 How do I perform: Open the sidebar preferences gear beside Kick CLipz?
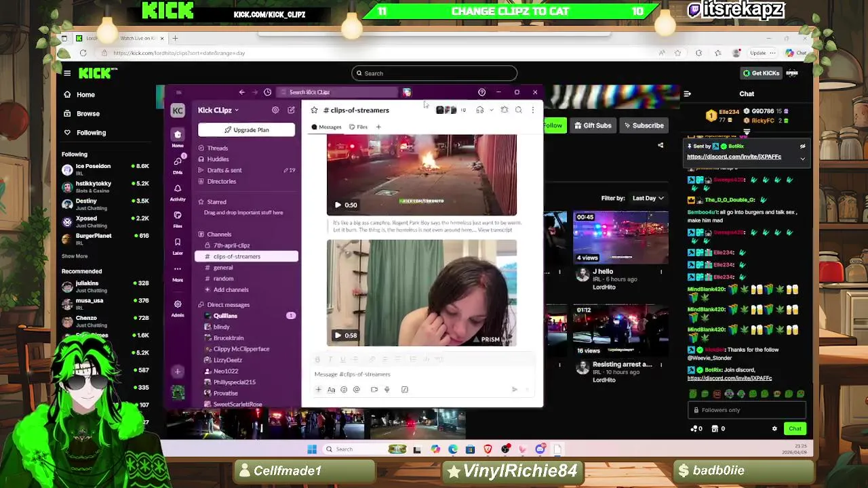coord(275,110)
